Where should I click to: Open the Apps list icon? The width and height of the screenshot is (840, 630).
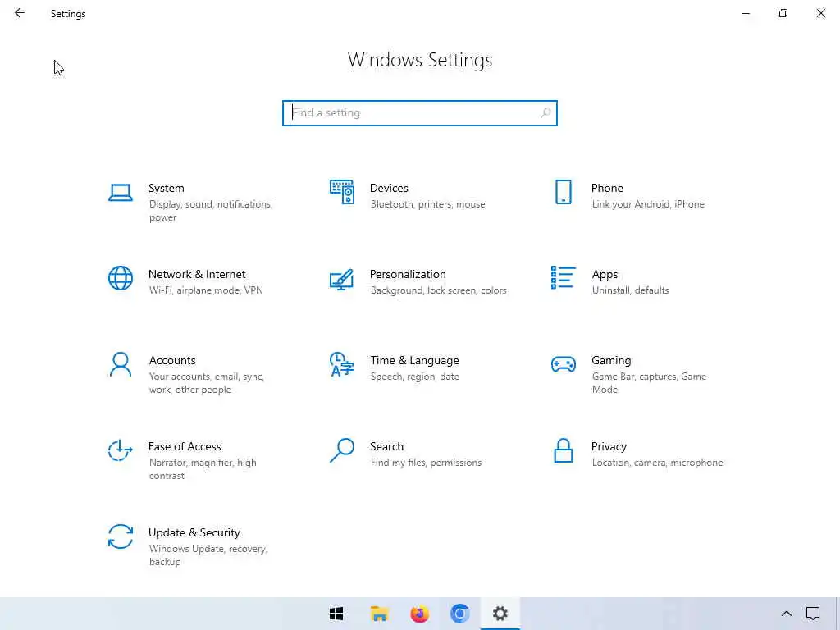[563, 277]
